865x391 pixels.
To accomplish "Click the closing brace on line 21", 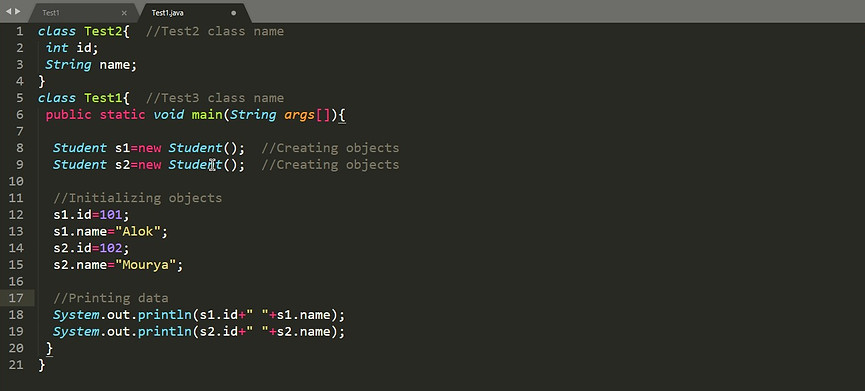I will coord(42,365).
